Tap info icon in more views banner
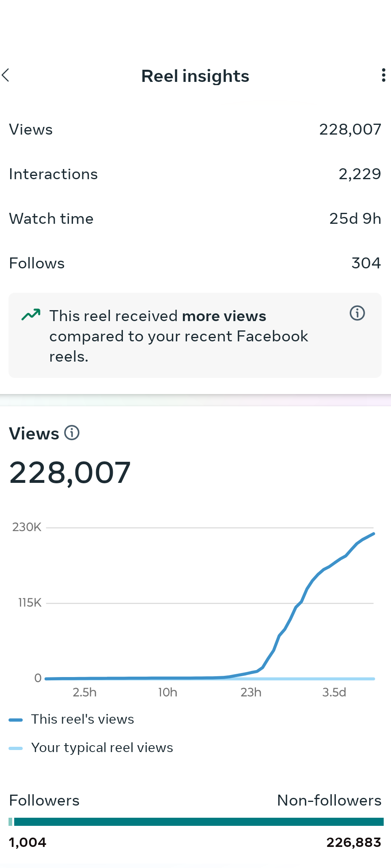The height and width of the screenshot is (868, 391). pos(357,313)
